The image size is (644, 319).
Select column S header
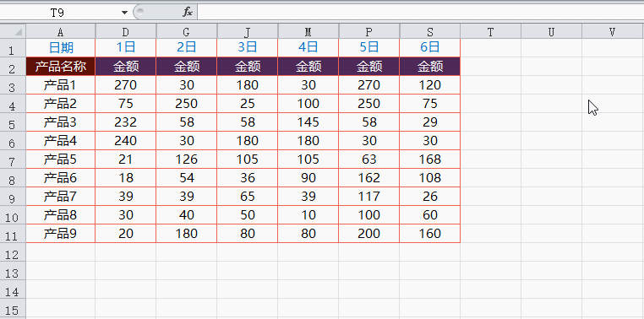(429, 31)
